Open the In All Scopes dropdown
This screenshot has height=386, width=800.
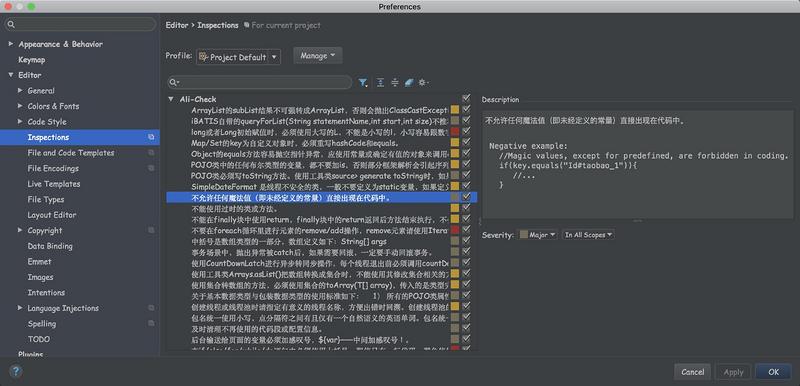588,235
